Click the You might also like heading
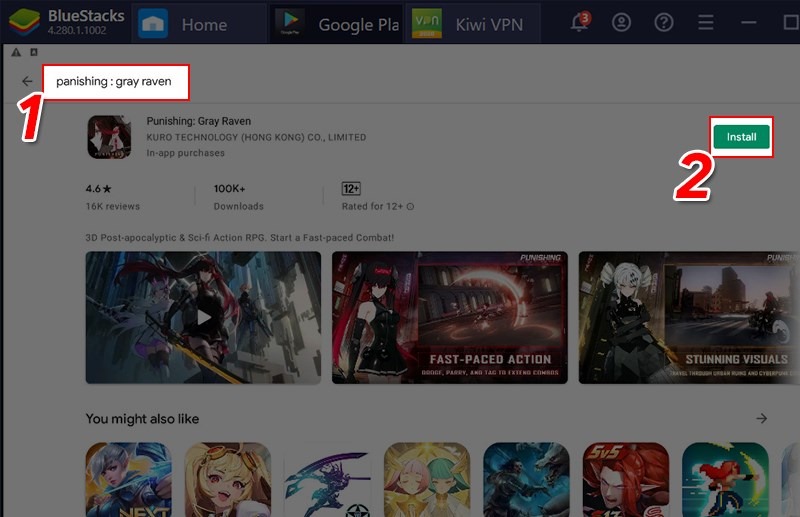This screenshot has width=800, height=517. point(142,419)
